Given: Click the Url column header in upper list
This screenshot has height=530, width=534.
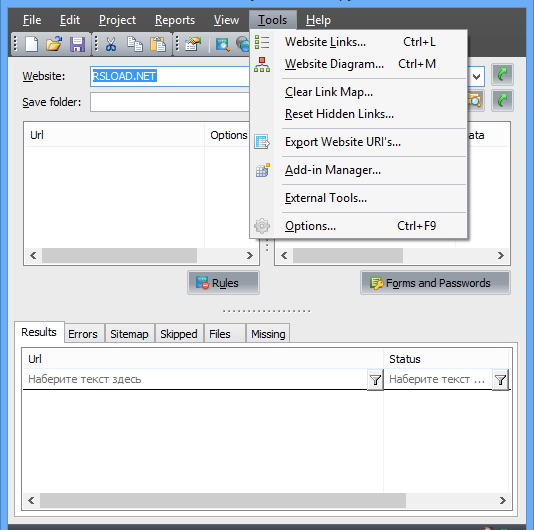Looking at the screenshot, I should click(114, 135).
